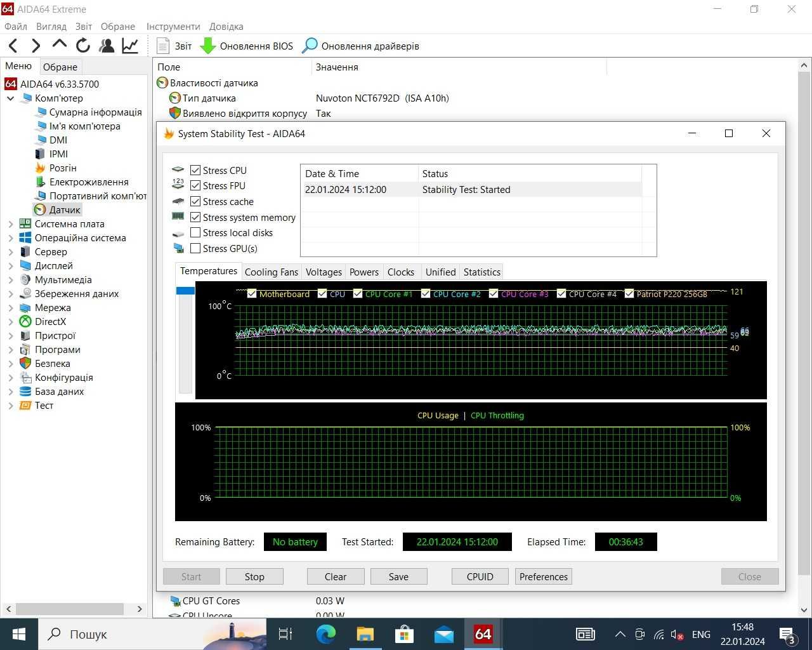Collapse the Комп'ютер tree node
The width and height of the screenshot is (812, 650).
(11, 98)
